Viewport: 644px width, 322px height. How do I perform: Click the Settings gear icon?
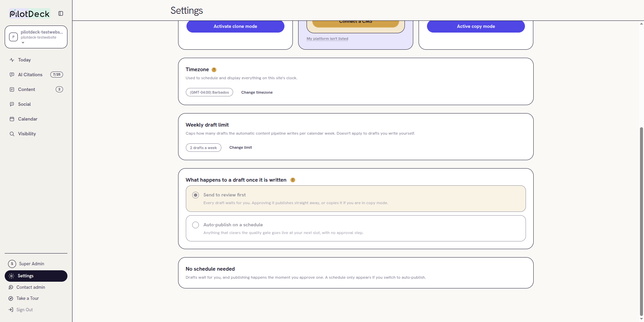click(x=11, y=276)
